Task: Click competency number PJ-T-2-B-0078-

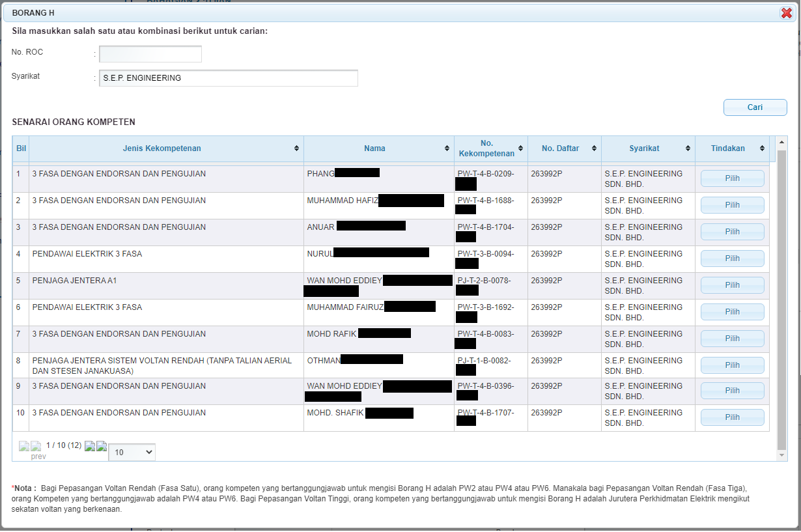Action: [x=484, y=281]
